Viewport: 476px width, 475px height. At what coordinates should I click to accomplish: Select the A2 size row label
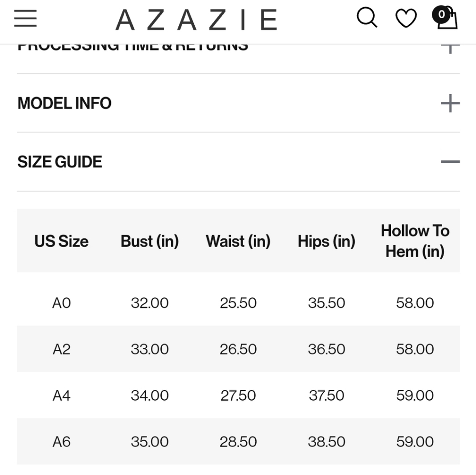(61, 349)
